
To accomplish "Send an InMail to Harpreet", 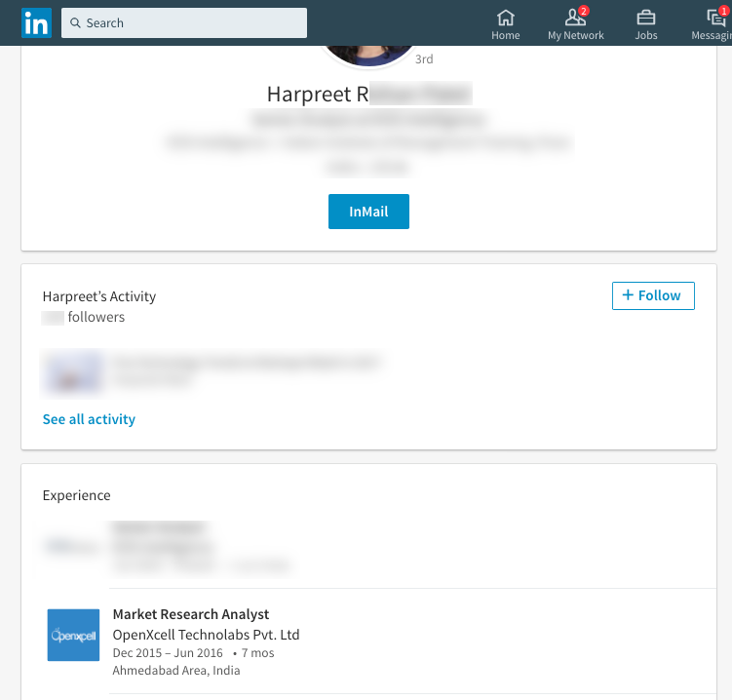I will 368,212.
